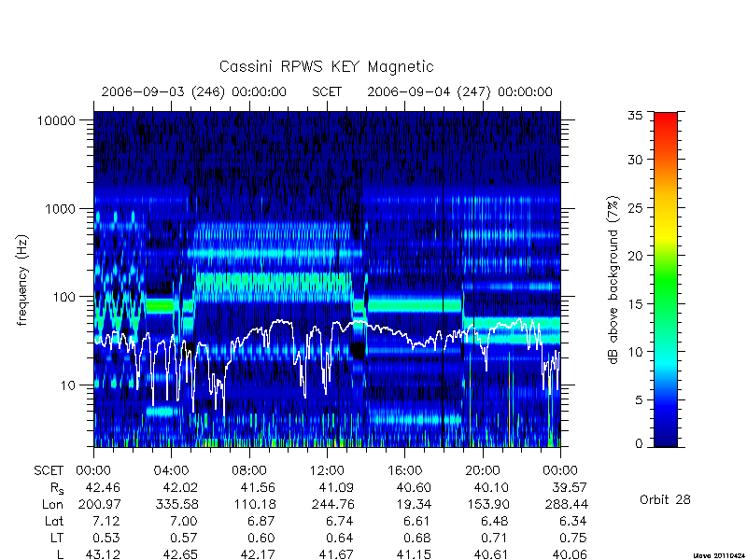The image size is (747, 560).
Task: Click the Cassini RPWS KEY Magnetic title
Action: pos(326,66)
